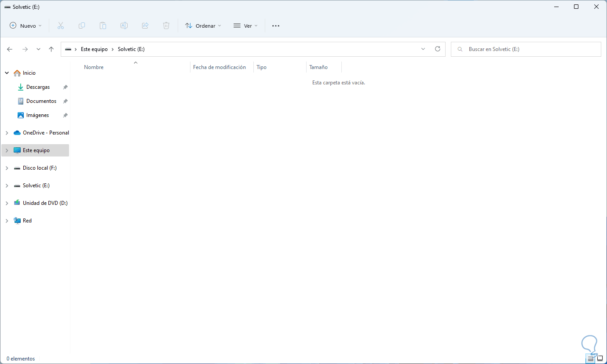Select Red in navigation pane
The width and height of the screenshot is (607, 364).
point(27,221)
